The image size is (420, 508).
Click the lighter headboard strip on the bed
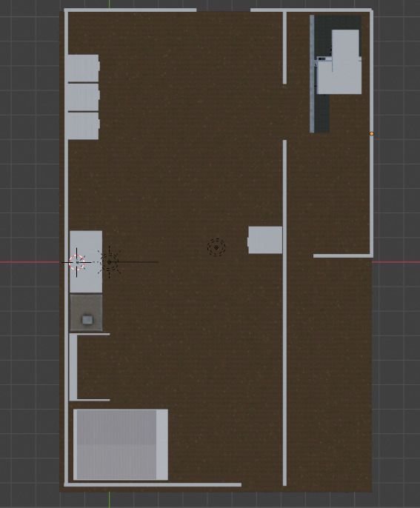162,444
